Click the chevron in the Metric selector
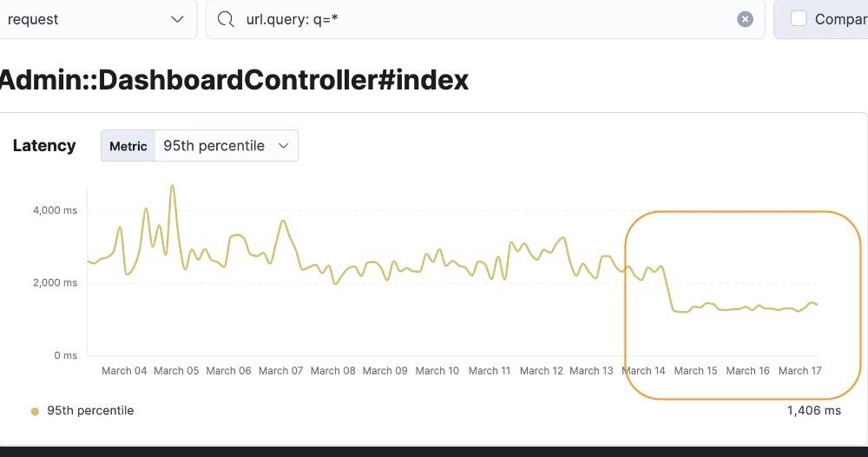The width and height of the screenshot is (868, 457). (283, 146)
